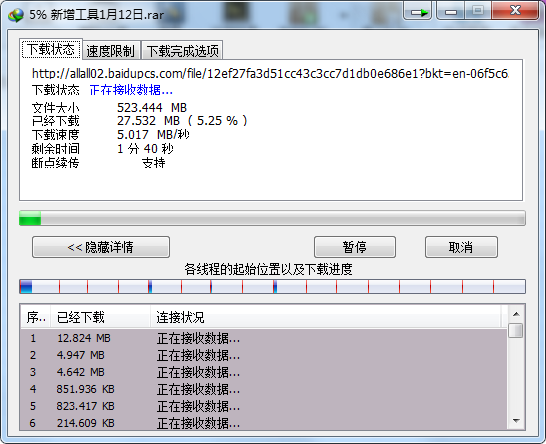Minimize the download window
This screenshot has height=444, width=546.
[450, 11]
